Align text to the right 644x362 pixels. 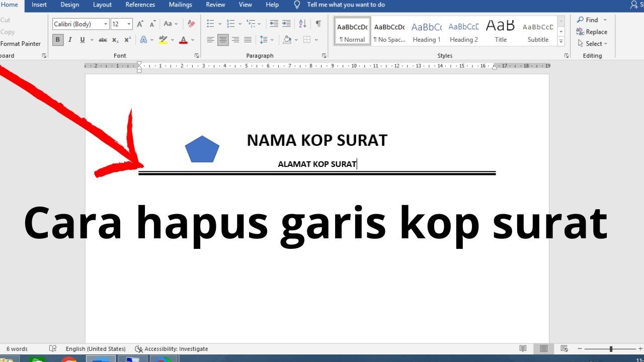pyautogui.click(x=235, y=40)
